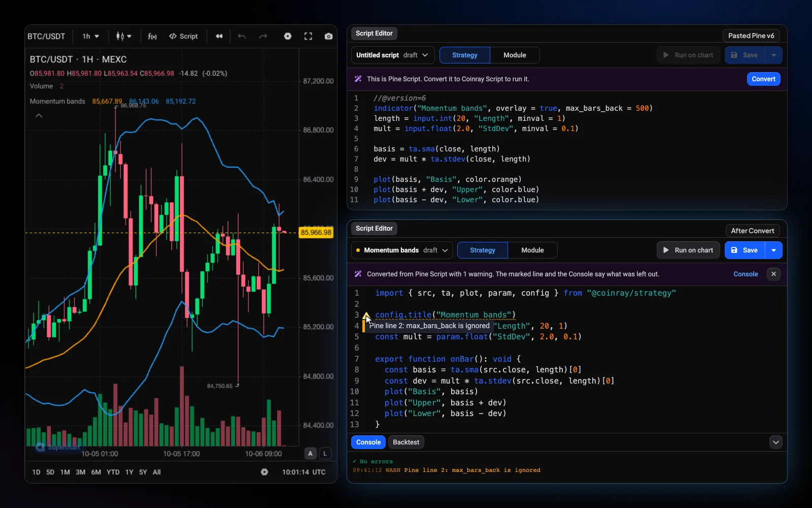Switch to the Console tab
812x508 pixels.
368,442
